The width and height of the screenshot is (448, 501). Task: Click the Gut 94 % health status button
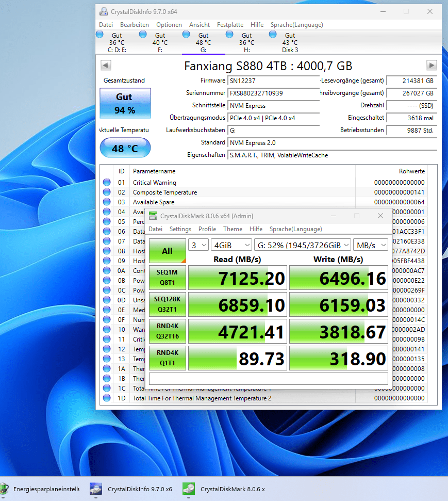125,103
